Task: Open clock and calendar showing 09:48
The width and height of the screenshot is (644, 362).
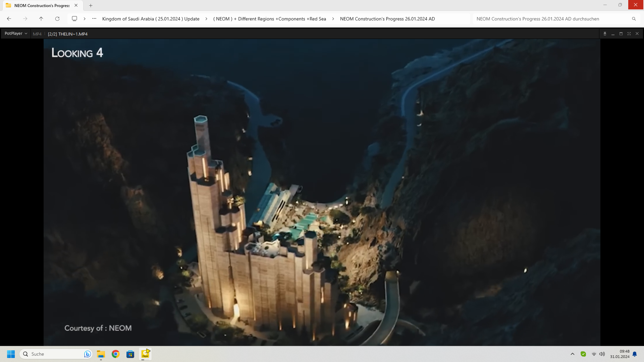Action: click(x=620, y=354)
